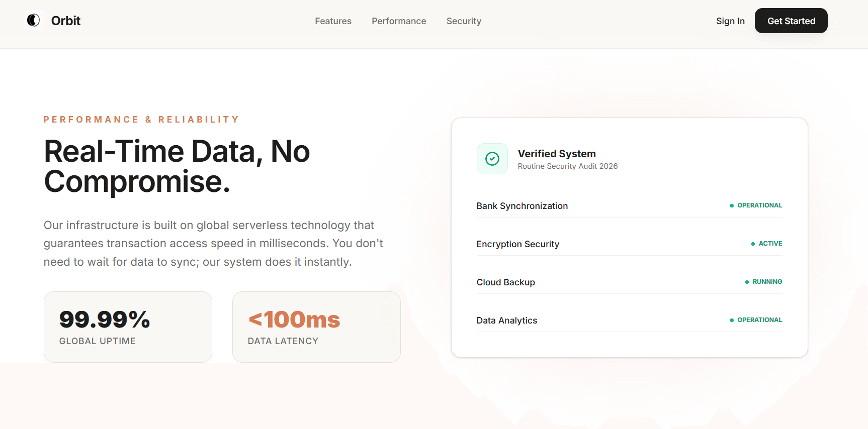Select the <100ms Data Latency card
The width and height of the screenshot is (868, 429).
click(316, 327)
